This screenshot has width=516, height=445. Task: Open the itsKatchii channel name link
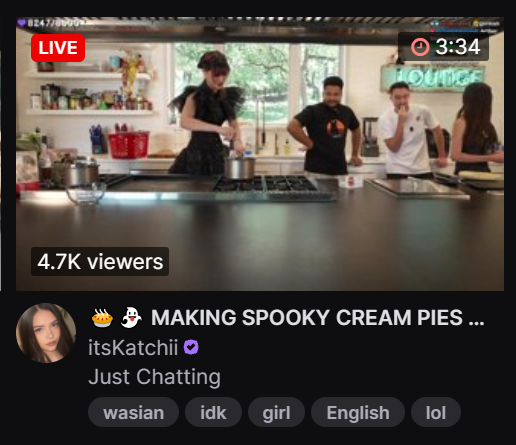(x=133, y=347)
